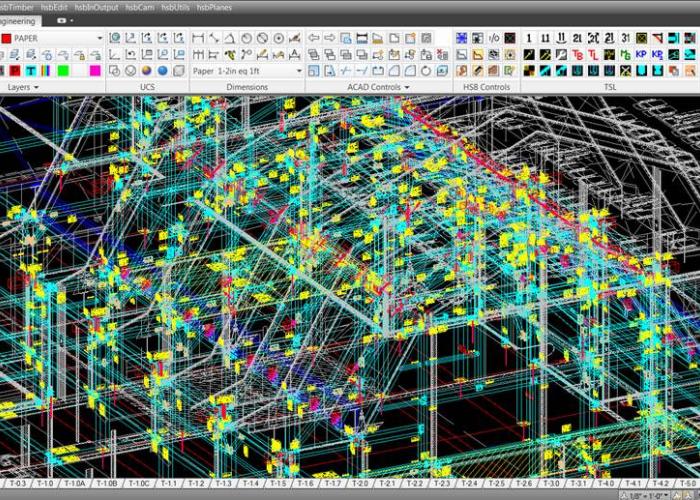This screenshot has height=500, width=700.
Task: Click the TSL icon labeled 11
Action: 545,38
